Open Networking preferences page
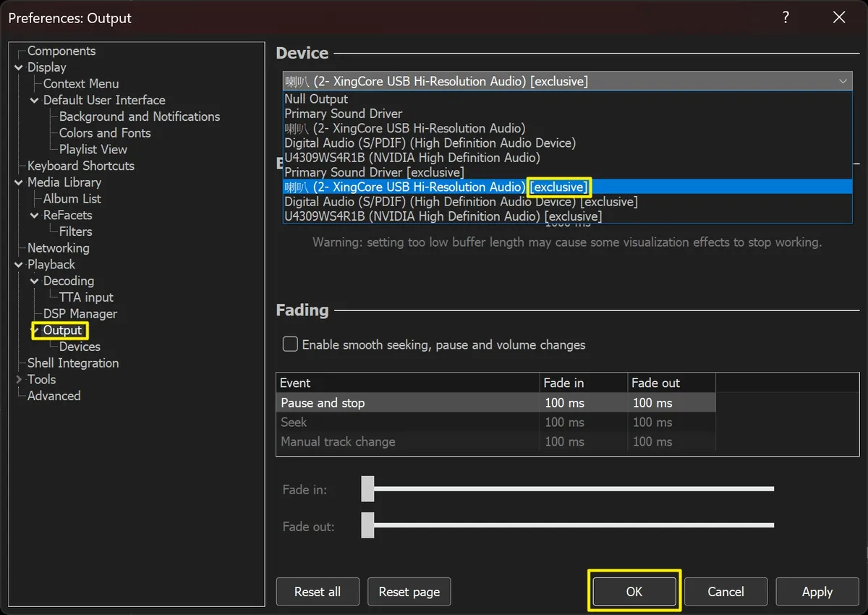 tap(59, 247)
